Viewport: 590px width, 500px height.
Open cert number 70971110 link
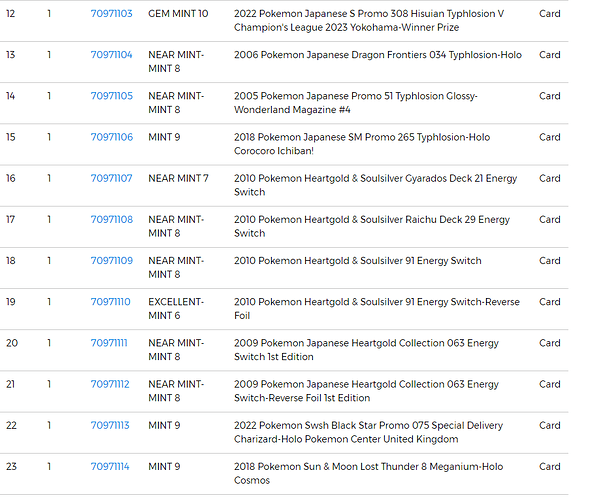111,302
